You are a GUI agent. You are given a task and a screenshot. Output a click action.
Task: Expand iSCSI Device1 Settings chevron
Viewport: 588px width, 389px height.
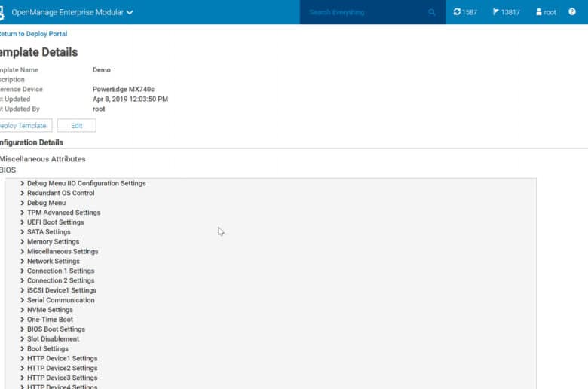pos(22,290)
